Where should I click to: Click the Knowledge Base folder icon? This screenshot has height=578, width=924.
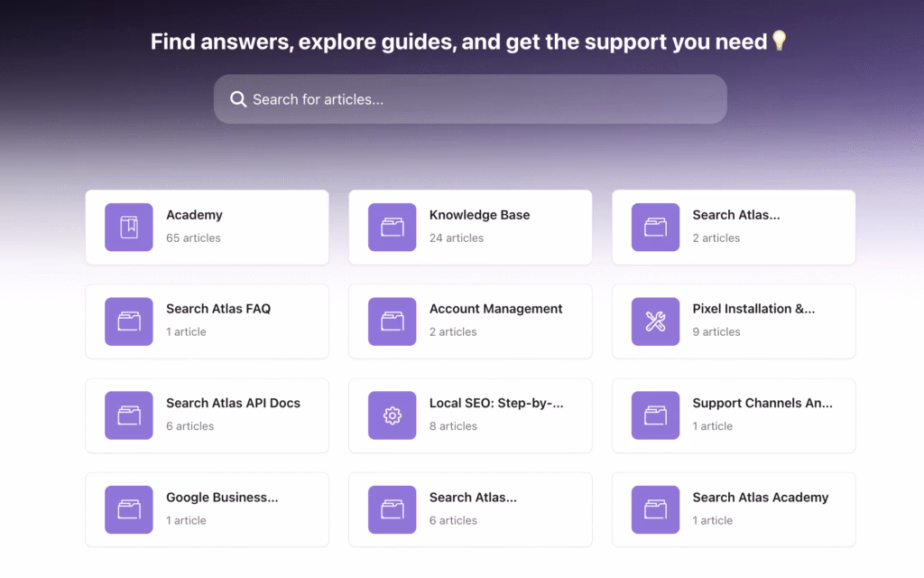coord(392,227)
